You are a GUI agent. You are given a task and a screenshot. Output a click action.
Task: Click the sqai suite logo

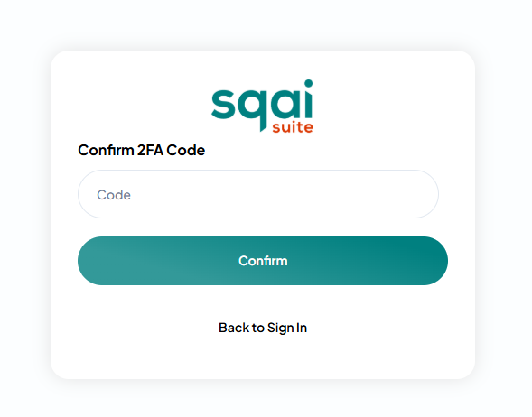click(x=262, y=106)
